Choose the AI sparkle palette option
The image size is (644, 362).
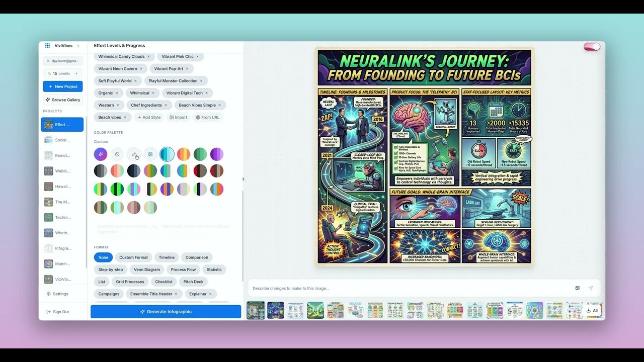[x=101, y=154]
